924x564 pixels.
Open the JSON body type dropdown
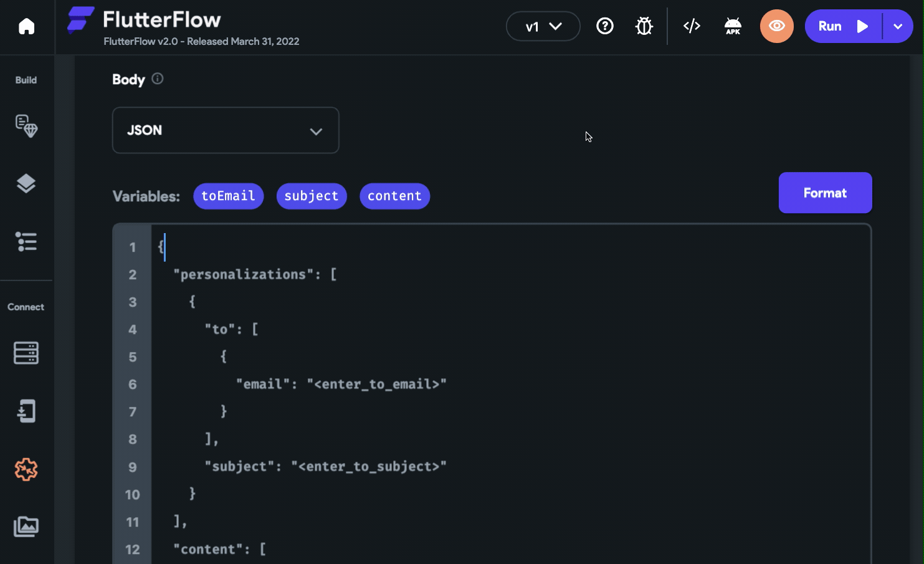226,130
